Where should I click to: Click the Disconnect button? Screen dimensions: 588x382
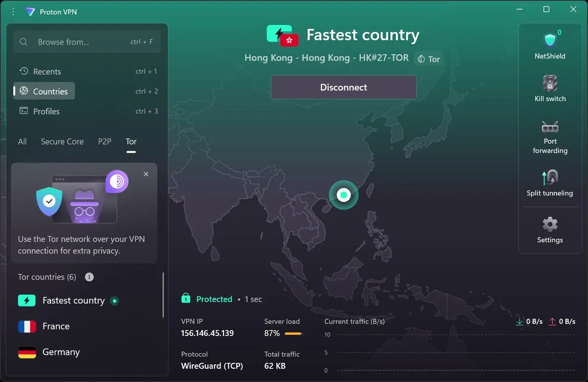[x=343, y=87]
